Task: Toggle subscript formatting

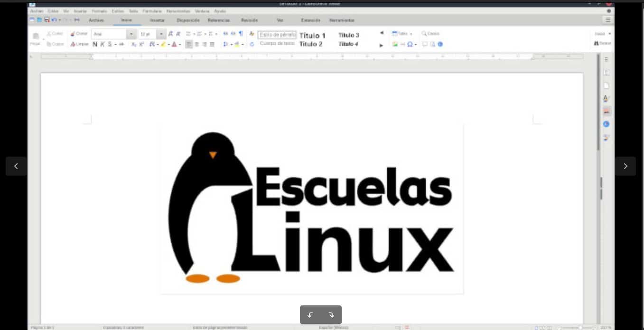Action: click(134, 44)
